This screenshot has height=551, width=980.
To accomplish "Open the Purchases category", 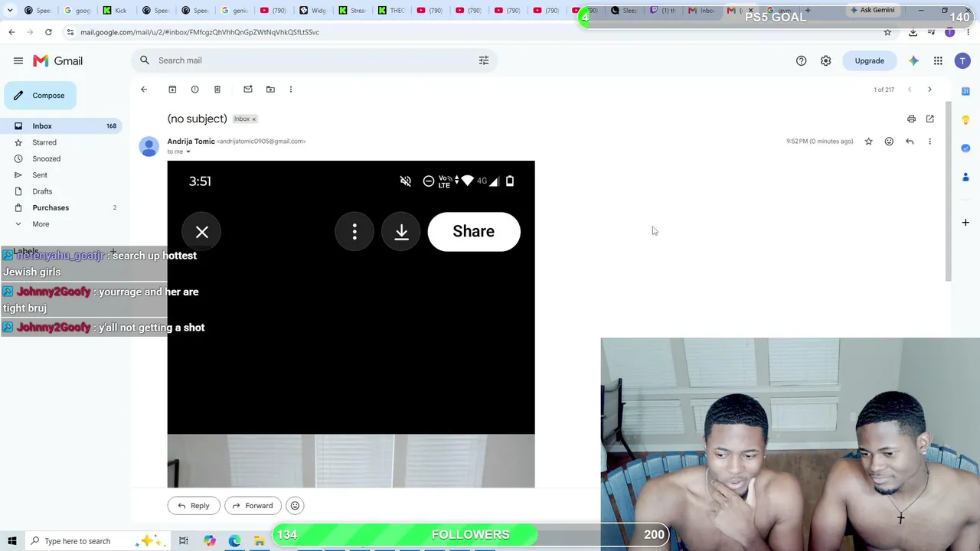I will (61, 207).
